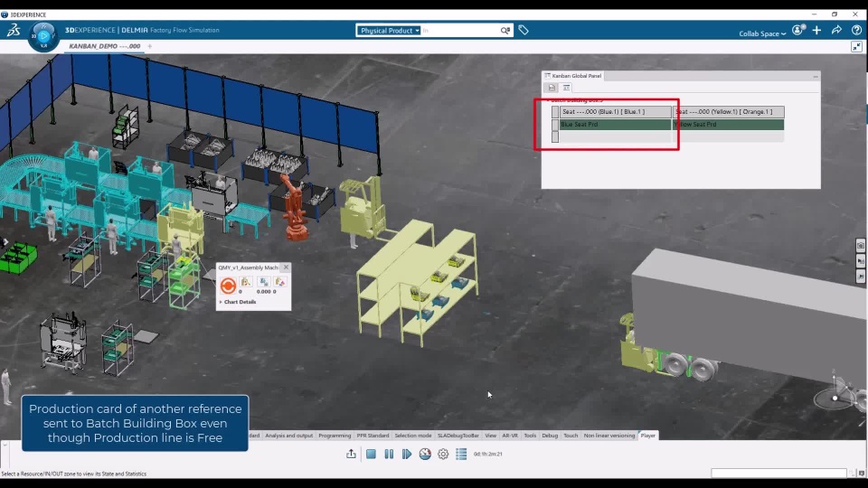Select the Seat Yellow.1 Orange.1 column header
The image size is (868, 488).
(729, 112)
